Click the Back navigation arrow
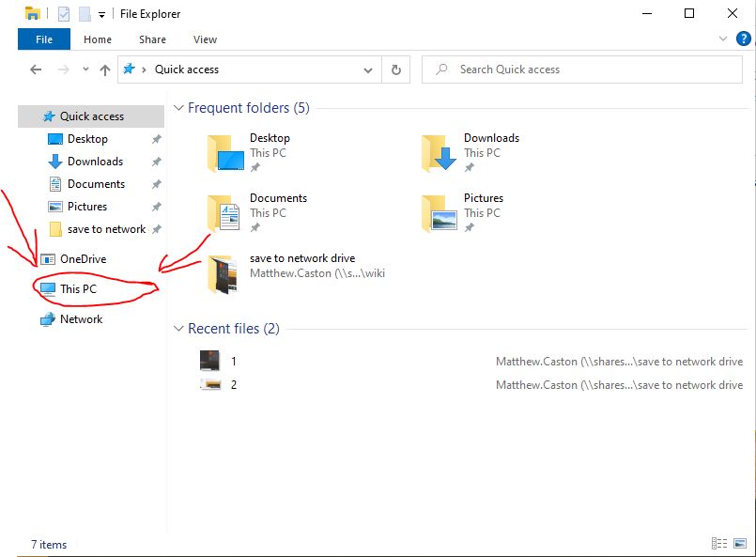The image size is (756, 557). [36, 70]
